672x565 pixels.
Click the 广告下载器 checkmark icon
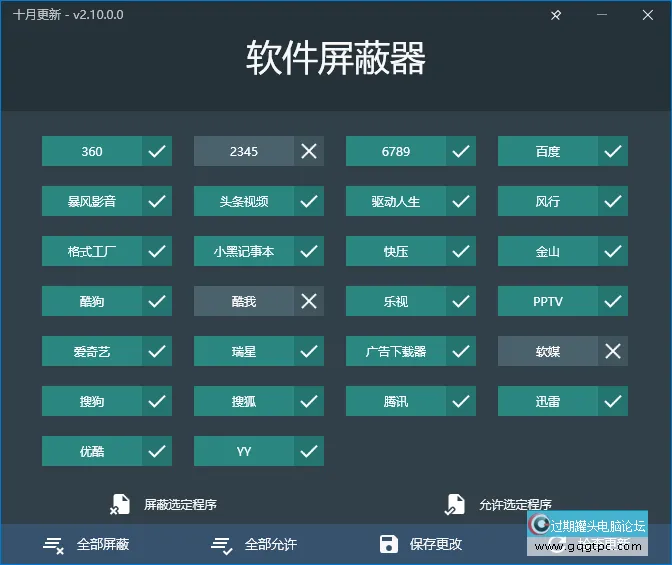tap(461, 351)
